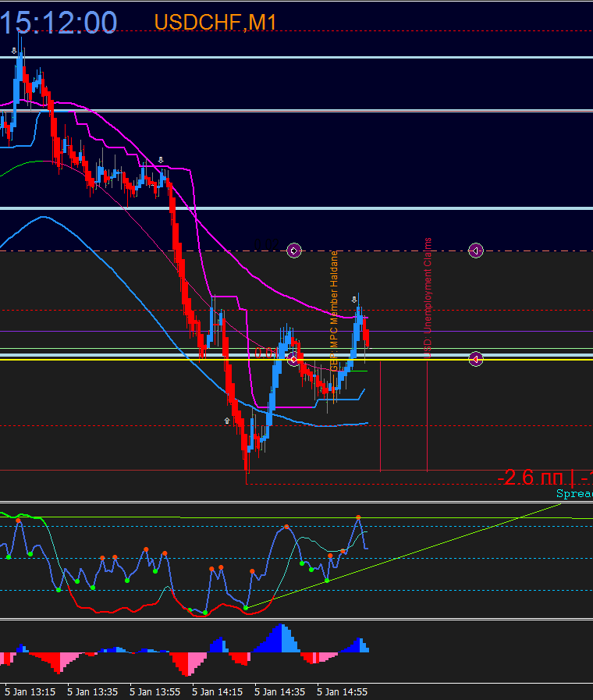Screen dimensions: 593x700
Task: Click the cyan Spread label
Action: (574, 494)
